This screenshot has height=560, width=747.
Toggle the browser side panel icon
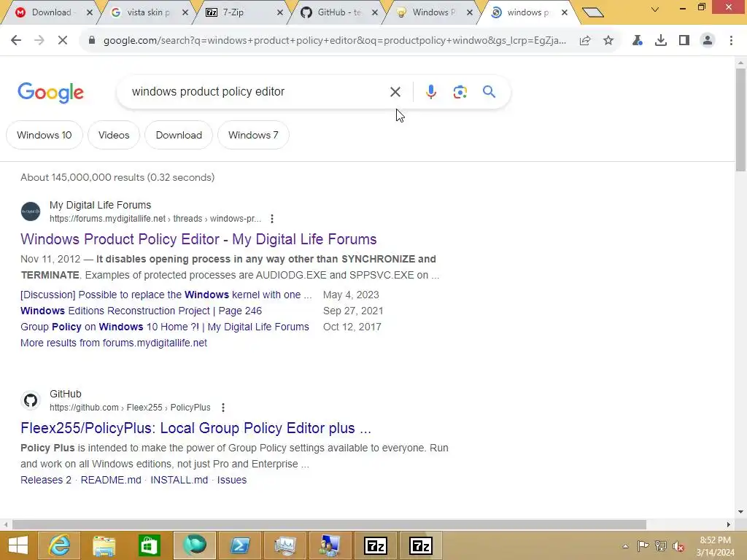[x=684, y=41]
